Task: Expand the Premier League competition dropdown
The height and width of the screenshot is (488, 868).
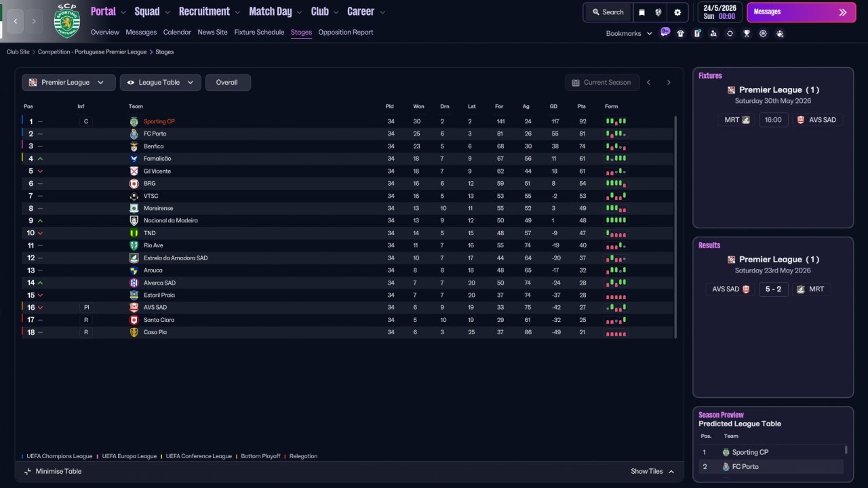Action: click(x=68, y=83)
